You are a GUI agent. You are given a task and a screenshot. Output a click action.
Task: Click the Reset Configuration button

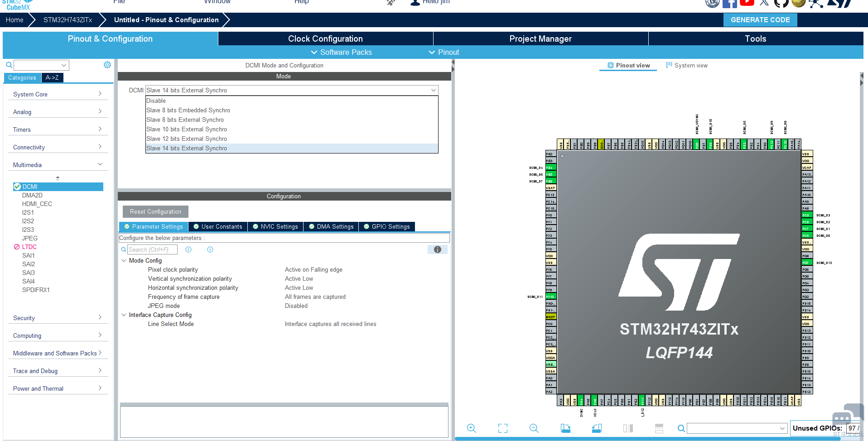click(x=155, y=211)
